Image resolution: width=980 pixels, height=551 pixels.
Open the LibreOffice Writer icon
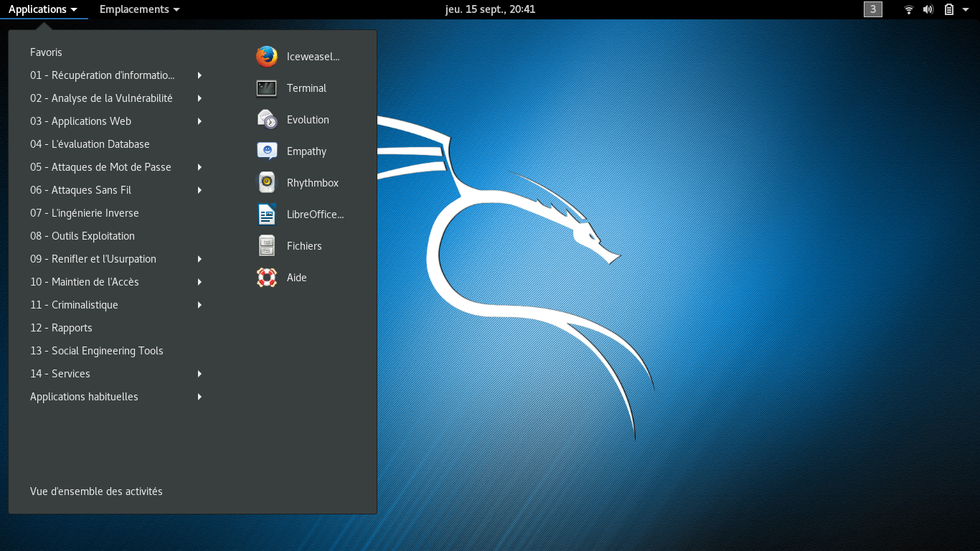click(267, 215)
